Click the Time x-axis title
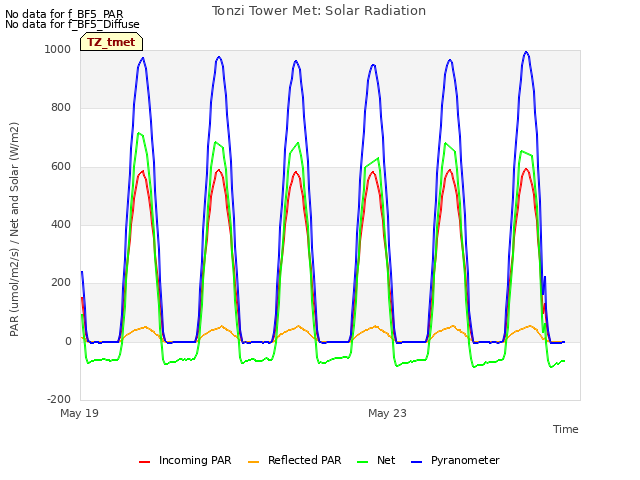 click(x=566, y=429)
